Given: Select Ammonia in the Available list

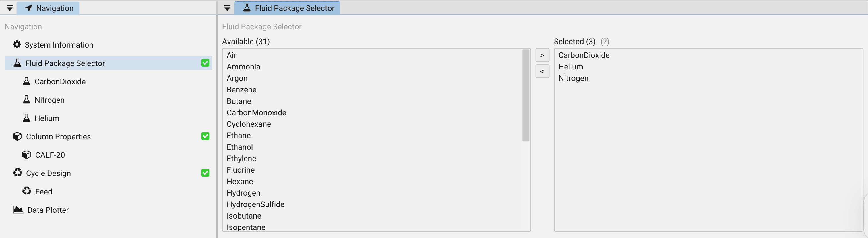Looking at the screenshot, I should click(x=243, y=66).
